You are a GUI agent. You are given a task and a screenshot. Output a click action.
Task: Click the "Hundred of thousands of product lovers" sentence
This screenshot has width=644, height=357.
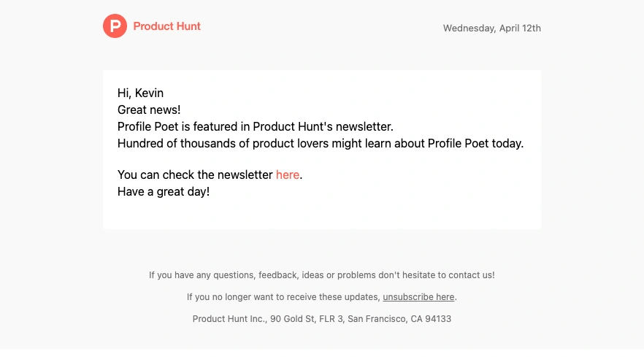[321, 143]
